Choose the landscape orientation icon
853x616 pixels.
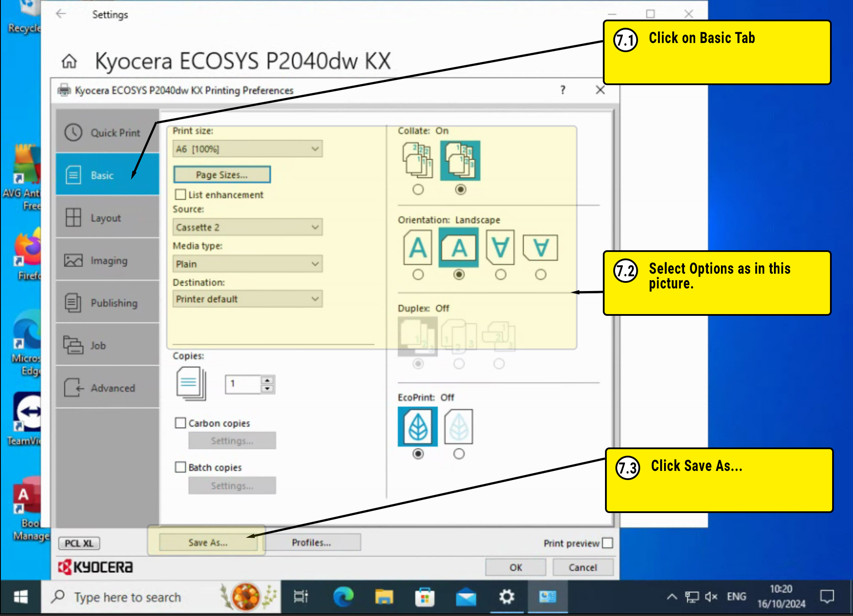pyautogui.click(x=459, y=248)
